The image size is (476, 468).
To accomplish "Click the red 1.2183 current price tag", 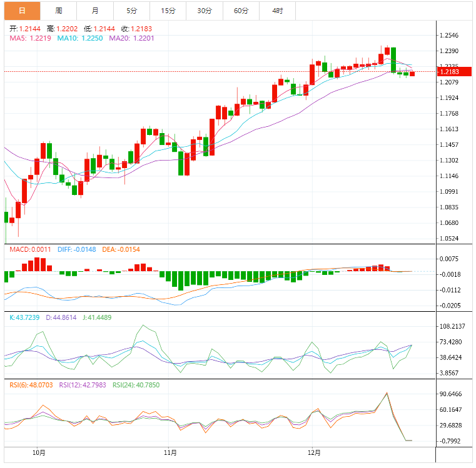I will [x=454, y=72].
